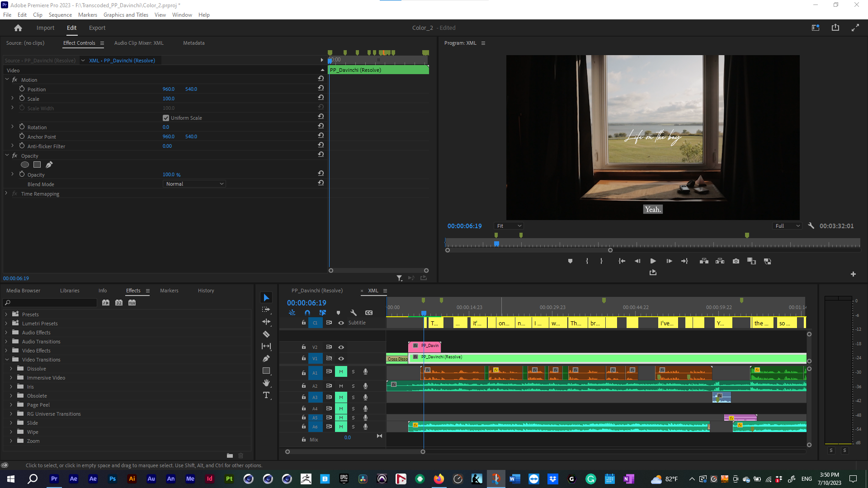Expand the Rotation property in Motion effects
This screenshot has width=868, height=488.
[12, 127]
